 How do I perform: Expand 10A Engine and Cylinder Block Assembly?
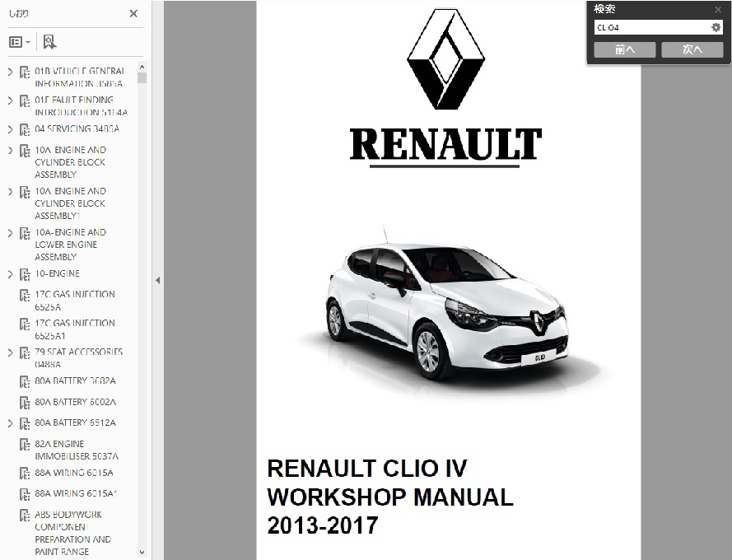(10, 151)
